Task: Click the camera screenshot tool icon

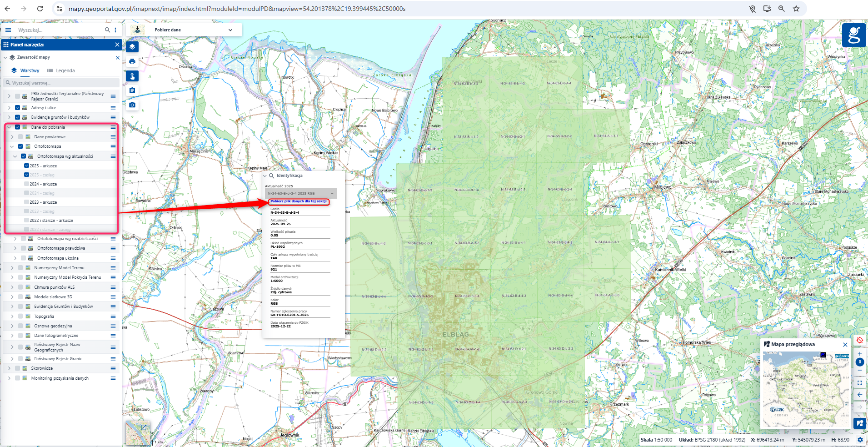Action: point(132,105)
